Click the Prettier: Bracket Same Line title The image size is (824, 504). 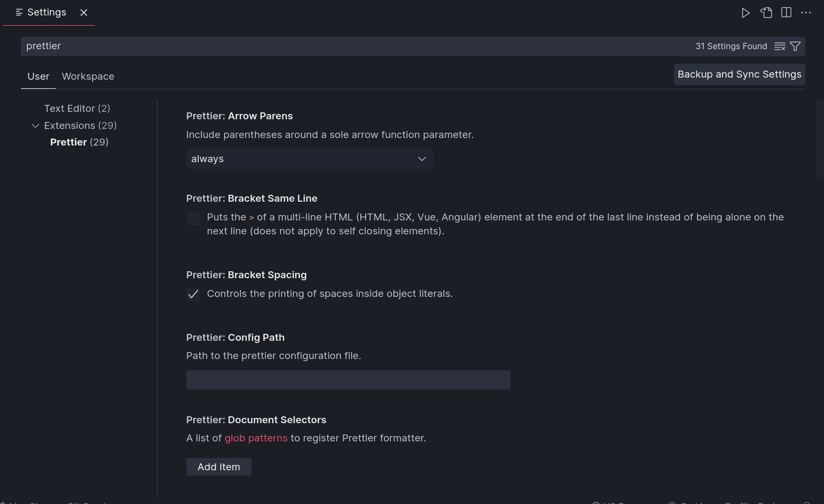pyautogui.click(x=252, y=198)
